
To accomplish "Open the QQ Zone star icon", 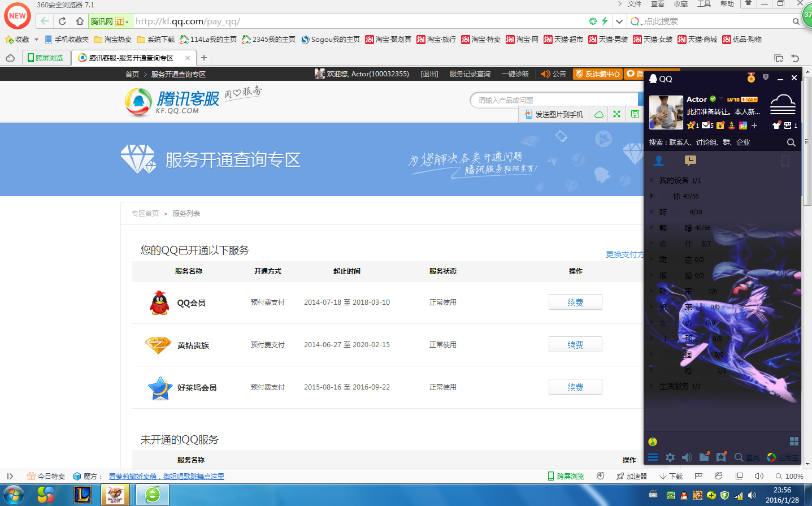I will pos(691,126).
